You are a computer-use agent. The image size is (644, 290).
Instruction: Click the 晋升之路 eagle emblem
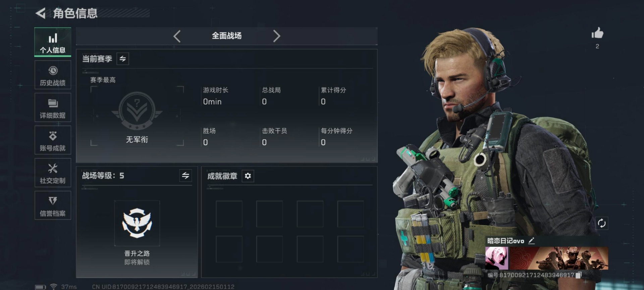137,223
